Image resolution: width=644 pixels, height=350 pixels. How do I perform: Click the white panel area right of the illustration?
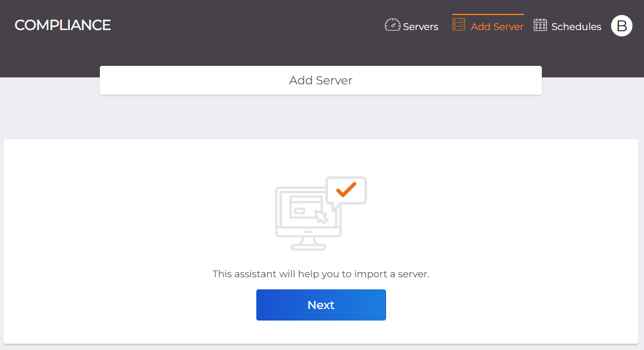(x=491, y=214)
